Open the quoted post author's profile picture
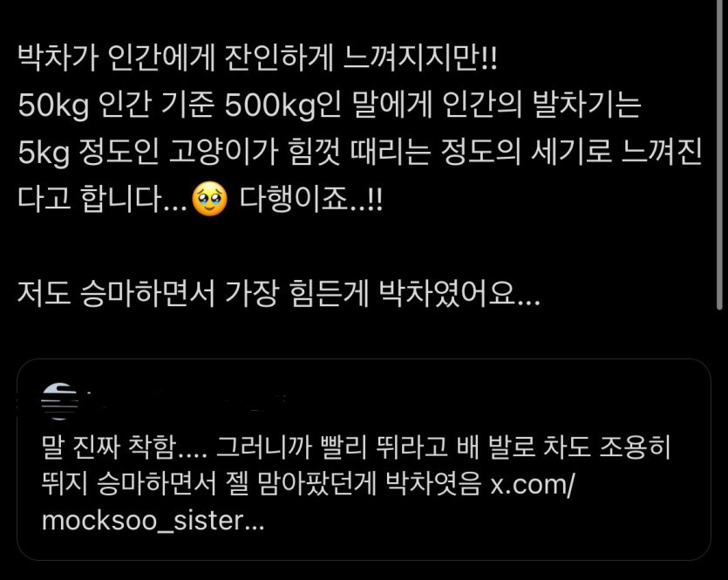The height and width of the screenshot is (580, 728). [59, 402]
